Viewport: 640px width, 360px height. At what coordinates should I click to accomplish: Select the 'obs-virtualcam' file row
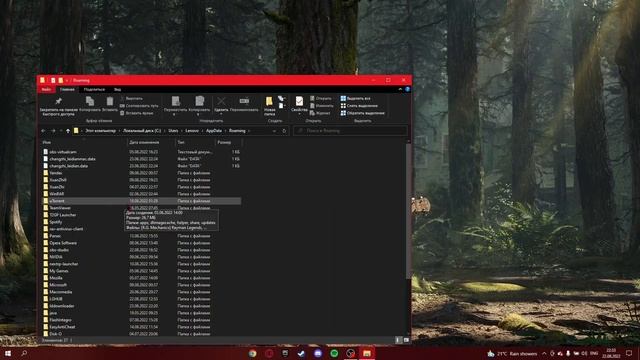[x=141, y=152]
